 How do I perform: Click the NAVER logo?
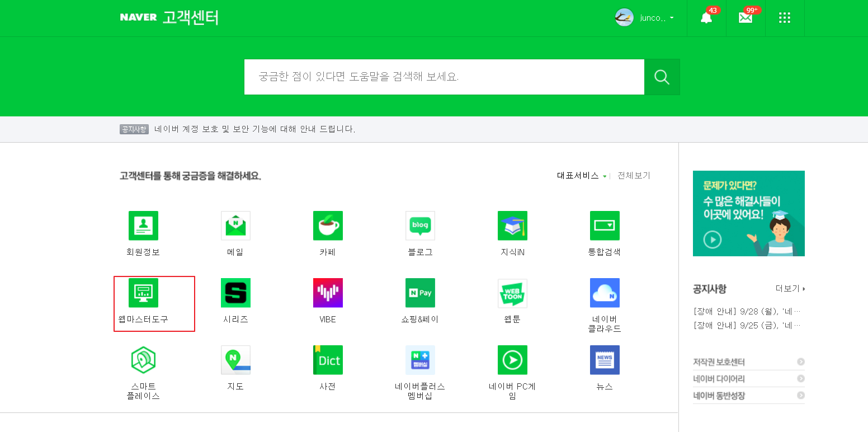[x=138, y=17]
